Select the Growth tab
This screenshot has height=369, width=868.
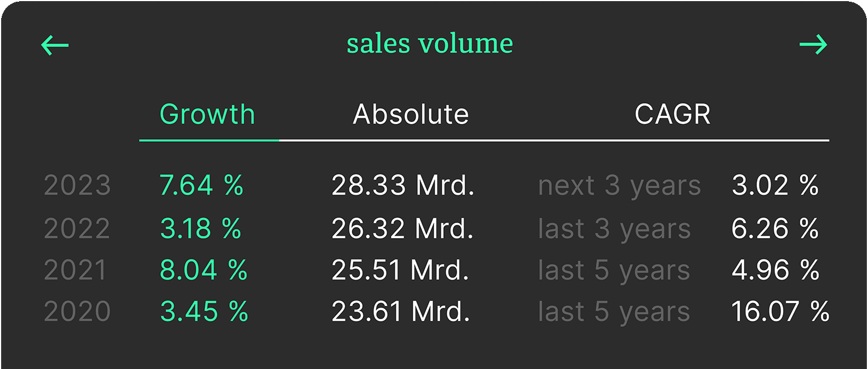[207, 115]
